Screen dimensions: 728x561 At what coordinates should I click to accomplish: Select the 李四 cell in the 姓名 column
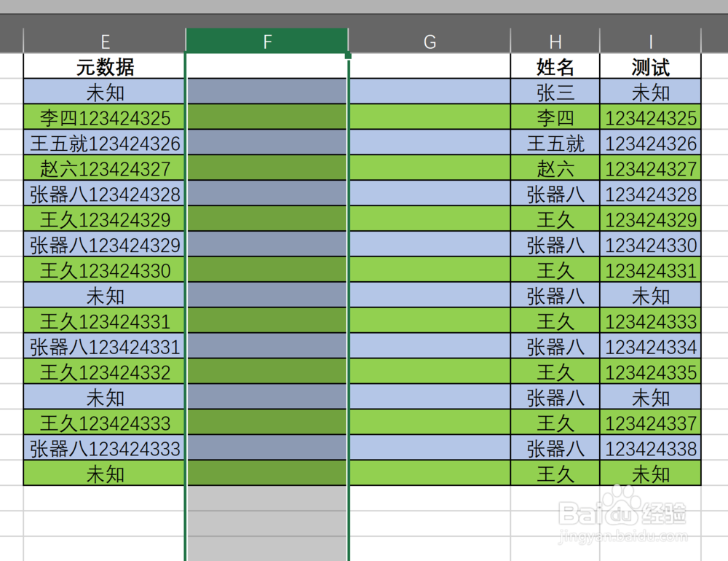click(x=555, y=117)
